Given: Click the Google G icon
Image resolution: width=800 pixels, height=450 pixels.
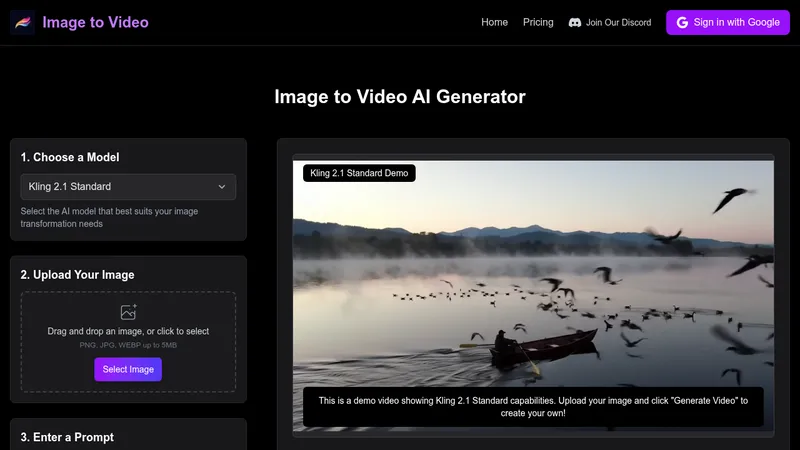Looking at the screenshot, I should click(682, 22).
